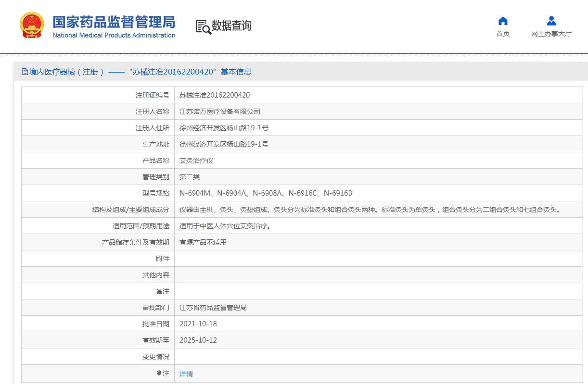Click the 注册人住所 label
The image size is (588, 384).
[153, 128]
